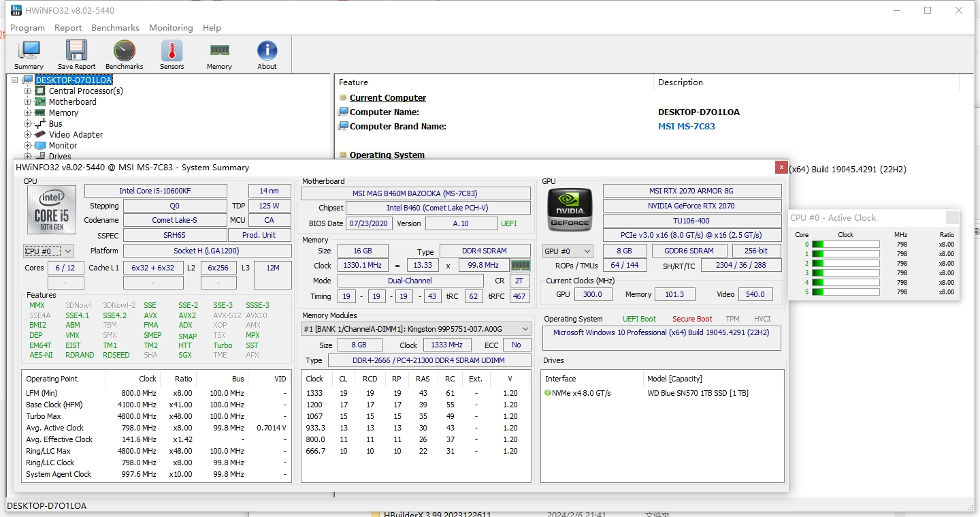Open the CPU #0 selector dropdown
Screen dimensions: 980x517
point(48,251)
